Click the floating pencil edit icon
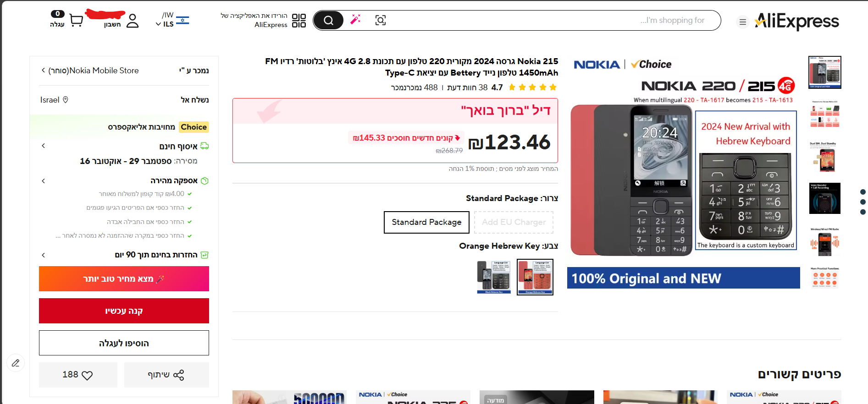 point(16,363)
